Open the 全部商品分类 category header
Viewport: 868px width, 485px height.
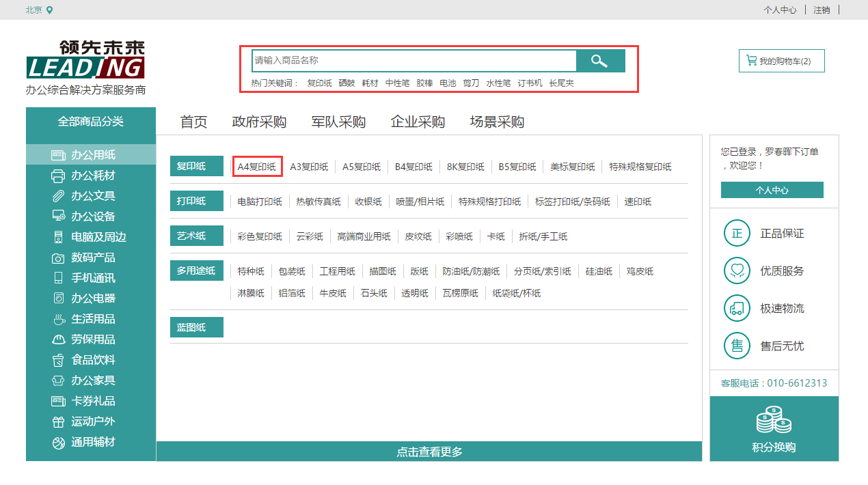tap(91, 122)
